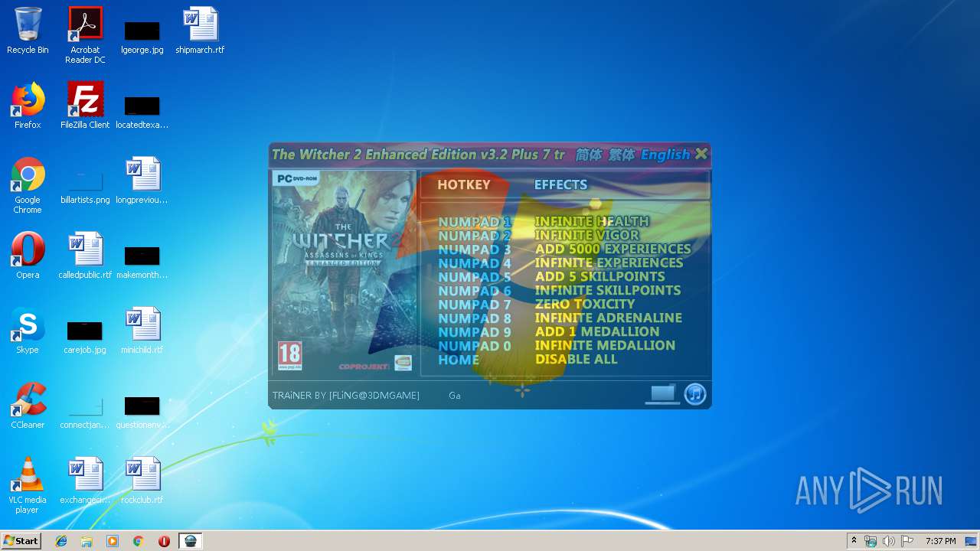
Task: Select the carejob.jpg file icon
Action: (85, 337)
